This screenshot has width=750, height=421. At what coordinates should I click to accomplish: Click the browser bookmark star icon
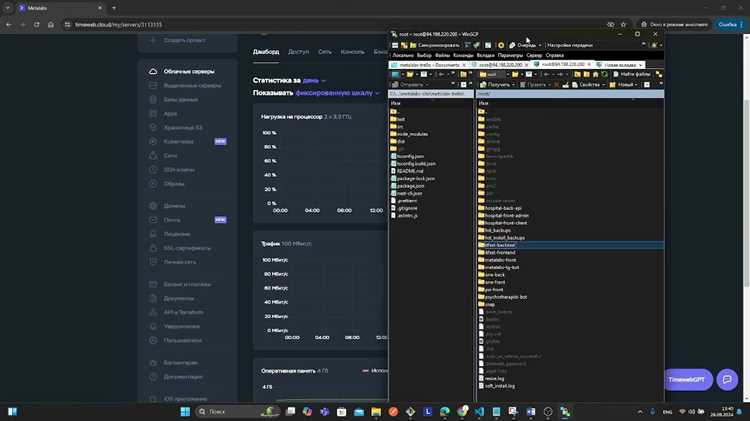click(x=623, y=24)
